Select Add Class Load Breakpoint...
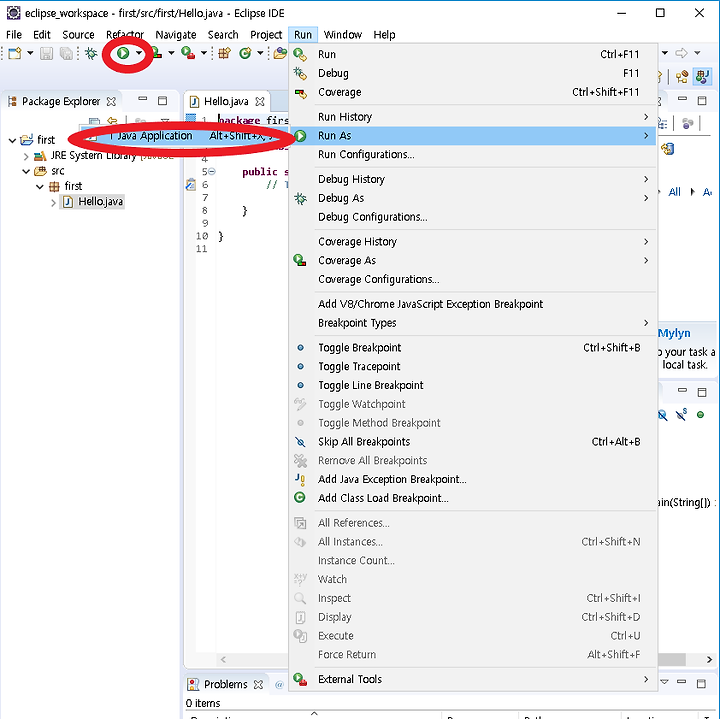The image size is (720, 719). pyautogui.click(x=472, y=498)
